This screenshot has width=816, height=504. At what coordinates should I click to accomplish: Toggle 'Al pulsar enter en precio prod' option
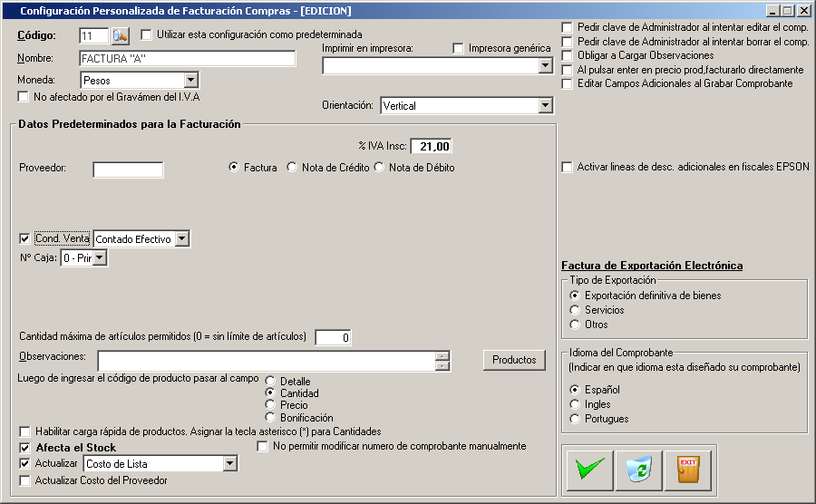pyautogui.click(x=568, y=70)
